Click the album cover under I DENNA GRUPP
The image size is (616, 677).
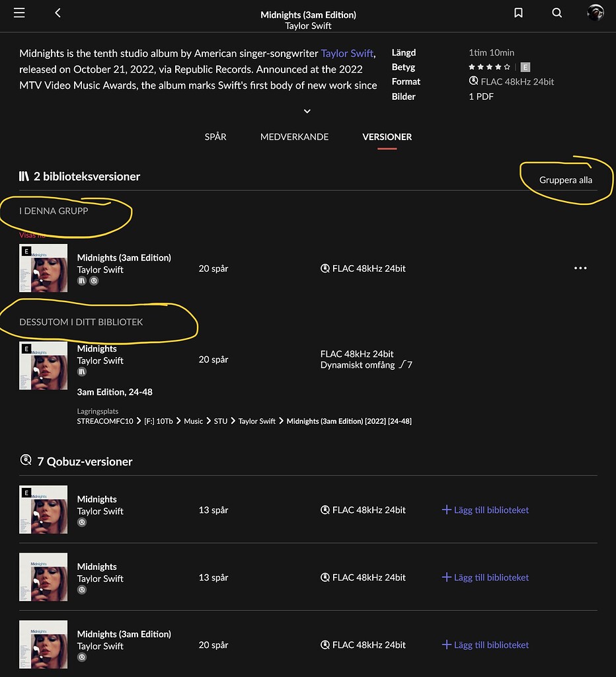[x=44, y=268]
